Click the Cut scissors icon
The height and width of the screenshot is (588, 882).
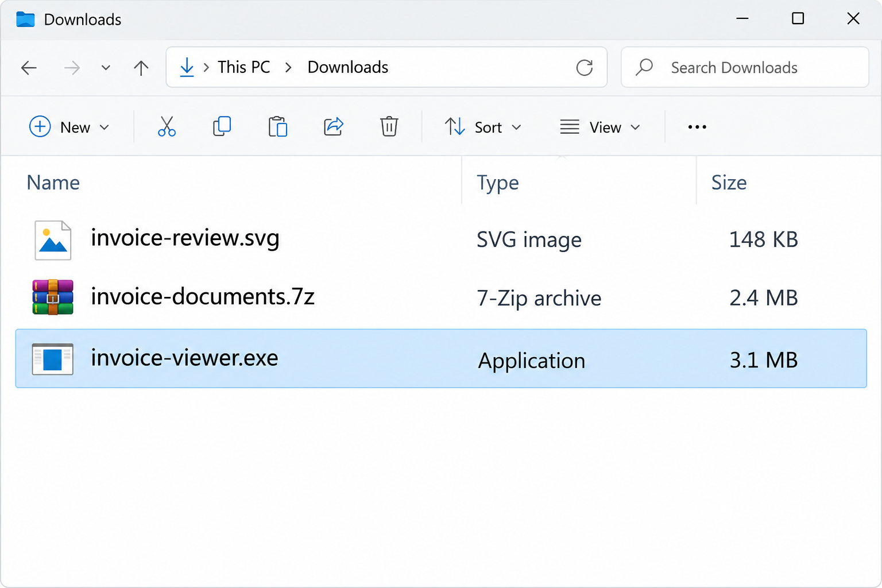pos(167,126)
